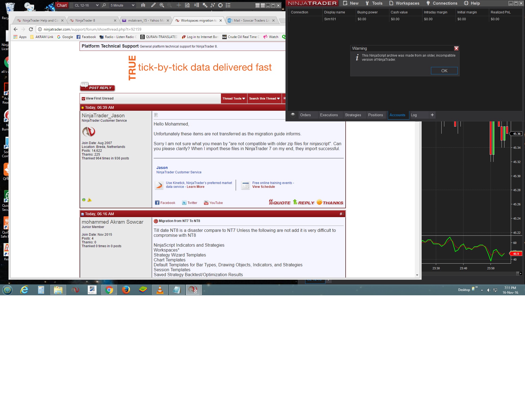Toggle the View First Unread arrow icon
Image resolution: width=525 pixels, height=420 pixels.
click(x=83, y=99)
